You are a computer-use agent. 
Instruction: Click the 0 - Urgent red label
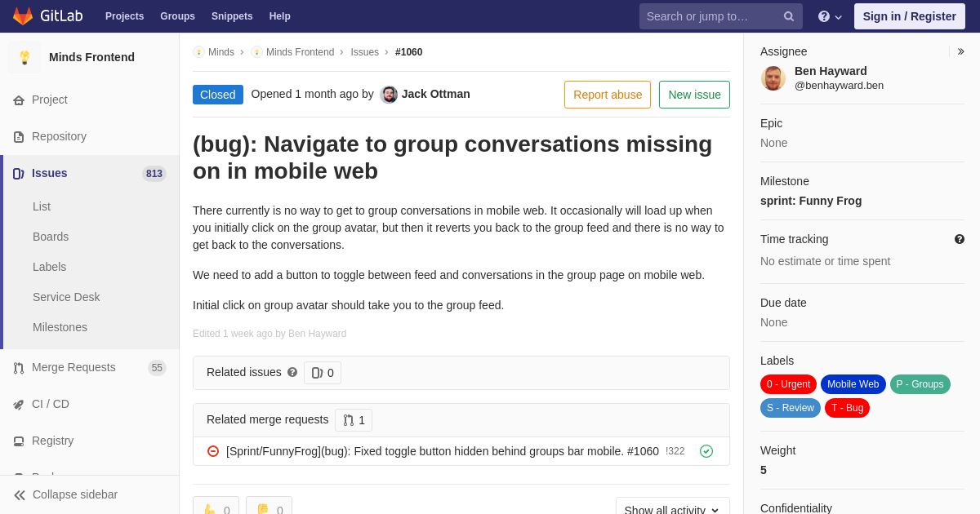(x=788, y=384)
